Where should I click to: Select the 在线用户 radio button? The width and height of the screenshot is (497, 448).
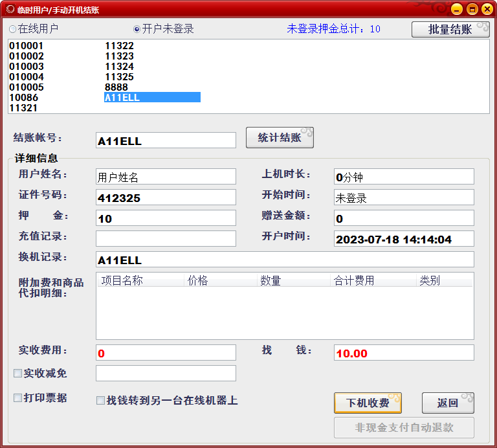[x=13, y=29]
